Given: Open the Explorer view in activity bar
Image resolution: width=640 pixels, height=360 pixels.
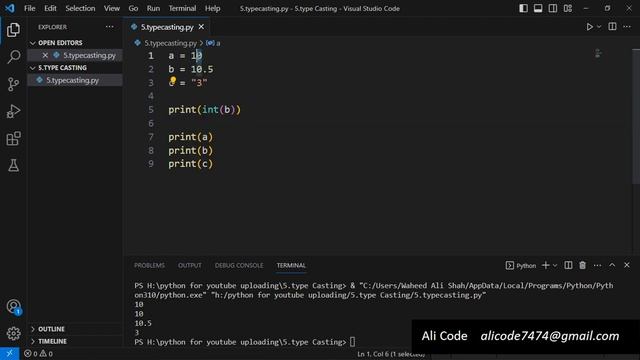Looking at the screenshot, I should (x=13, y=30).
